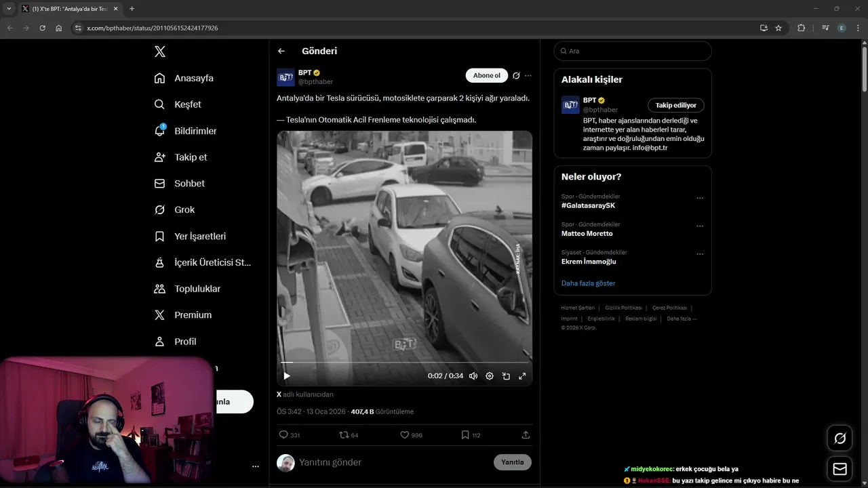Open a new browser tab
The image size is (868, 488).
click(x=132, y=9)
